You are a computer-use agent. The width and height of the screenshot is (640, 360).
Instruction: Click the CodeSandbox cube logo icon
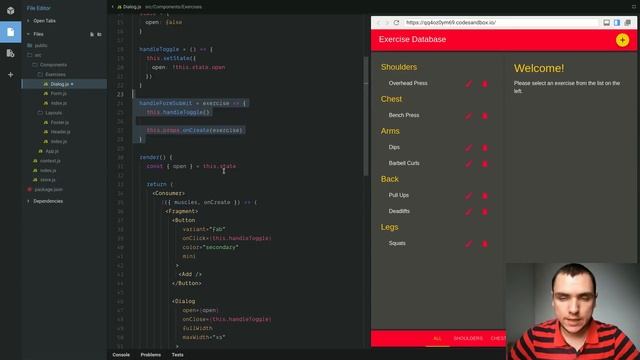click(x=10, y=10)
